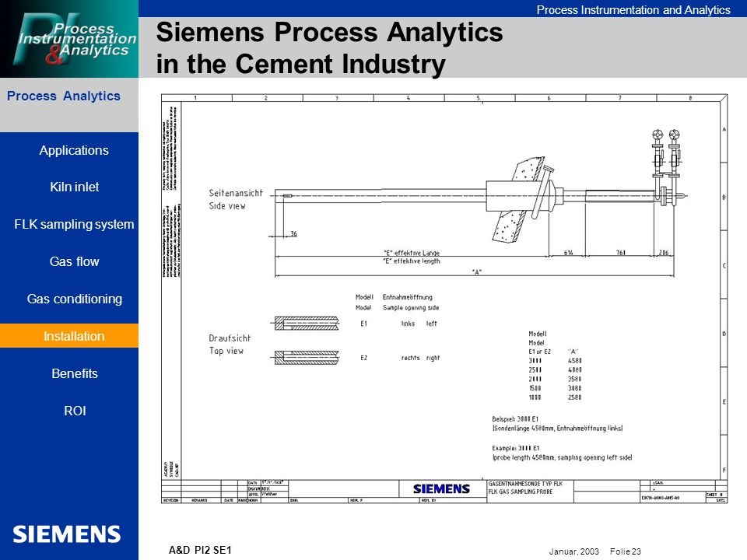Click the 2580 value in model table
This screenshot has height=560, width=747.
pos(574,397)
